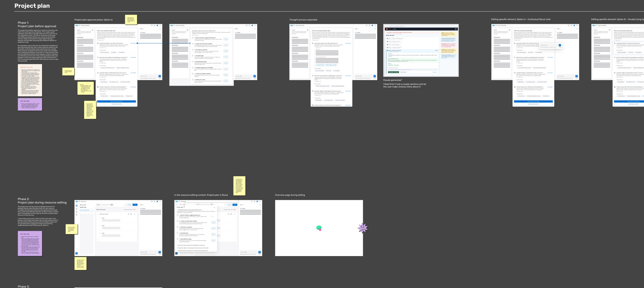Close the expanded step list panel in the second mockup
This screenshot has height=288, width=644.
[x=230, y=31]
